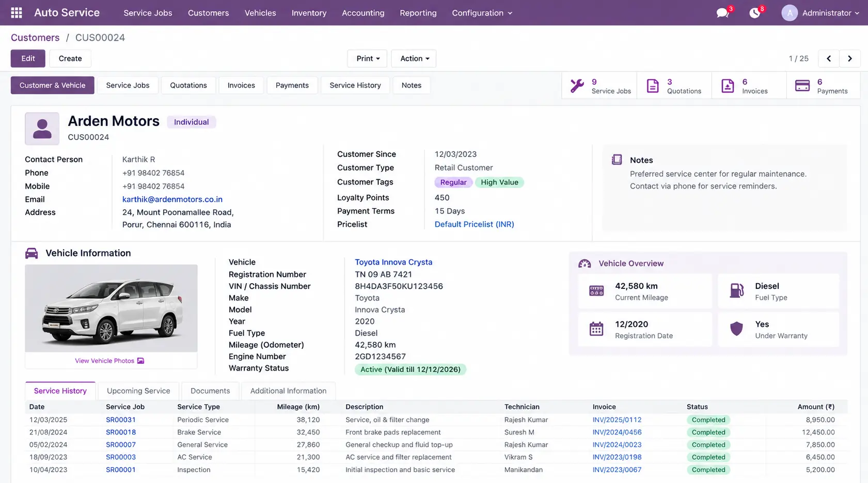The image size is (868, 483).
Task: Click the Regular customer tag
Action: (x=453, y=182)
